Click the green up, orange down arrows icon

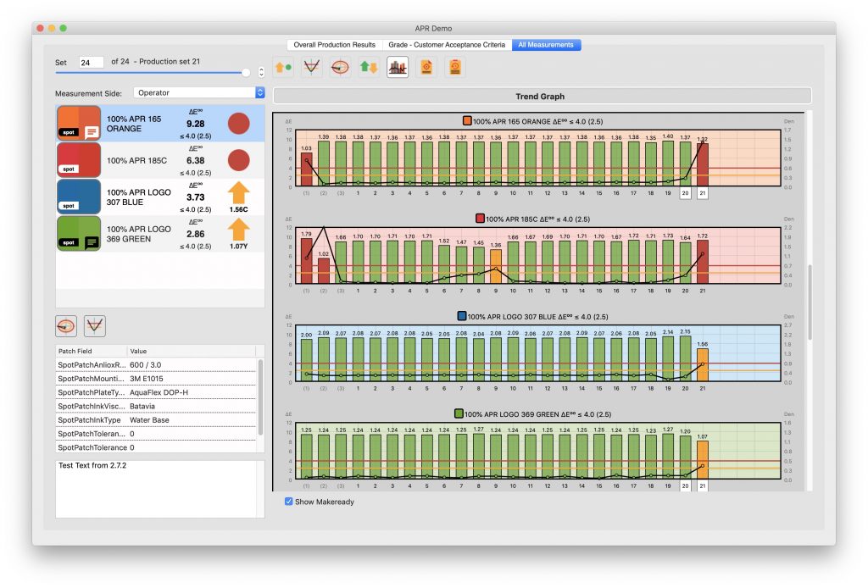pyautogui.click(x=369, y=68)
